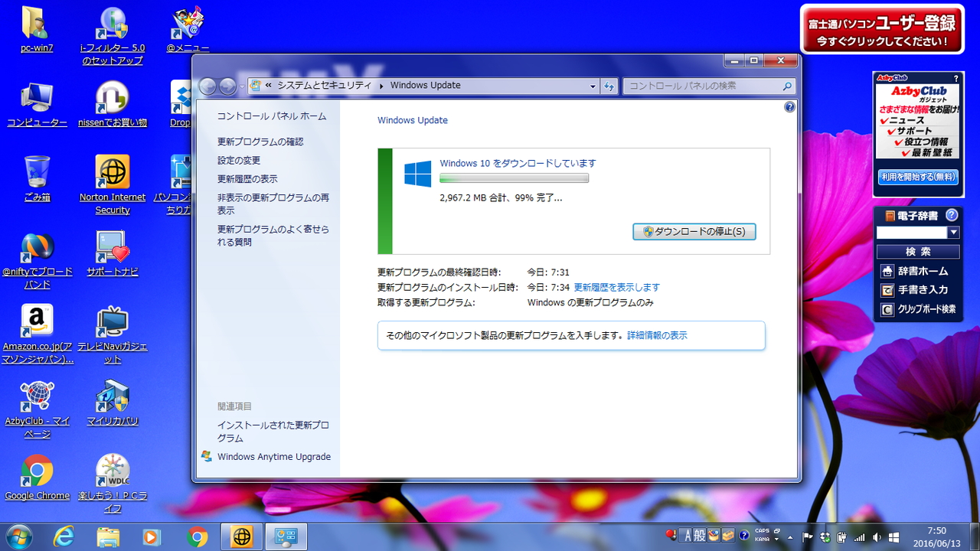980x551 pixels.
Task: Toggle the CAPS indicator in the language bar
Action: tap(762, 531)
